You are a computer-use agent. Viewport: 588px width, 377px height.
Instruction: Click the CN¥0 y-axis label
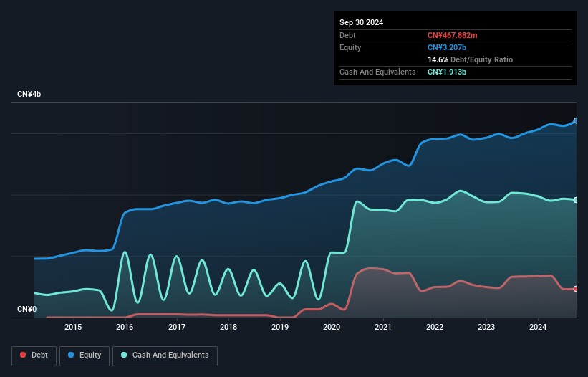(27, 309)
